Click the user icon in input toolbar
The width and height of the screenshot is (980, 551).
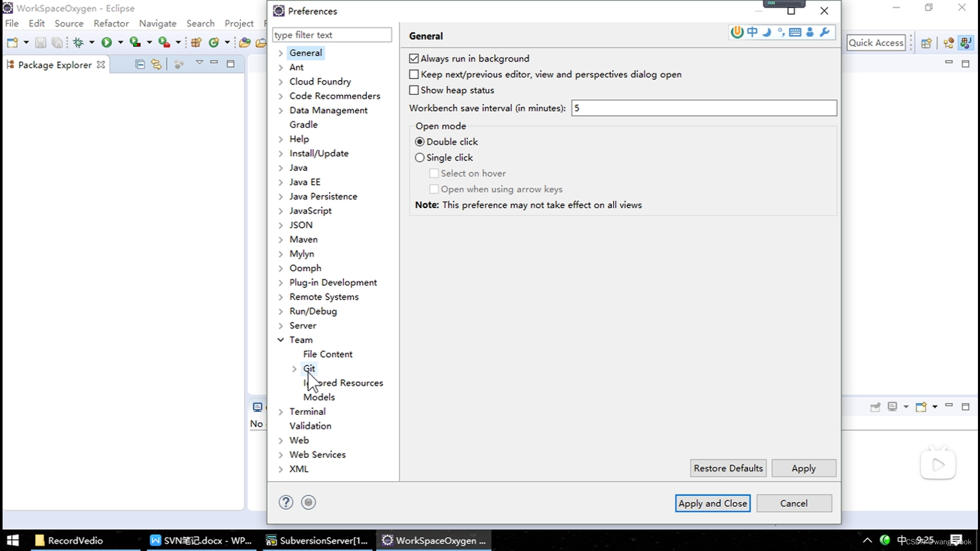pyautogui.click(x=810, y=32)
